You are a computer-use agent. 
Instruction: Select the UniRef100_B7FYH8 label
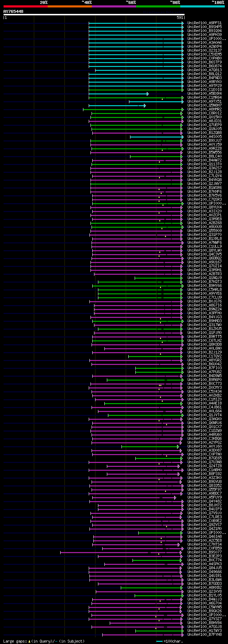[204, 634]
